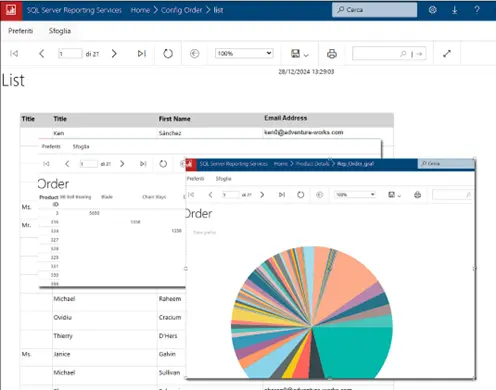The width and height of the screenshot is (496, 390).
Task: Go to previous report page
Action: (42, 54)
